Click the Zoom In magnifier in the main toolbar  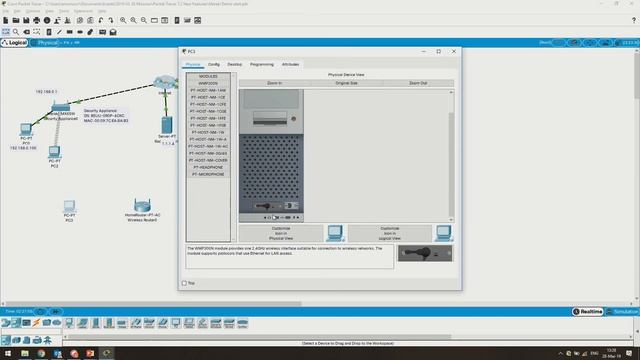[123, 20]
